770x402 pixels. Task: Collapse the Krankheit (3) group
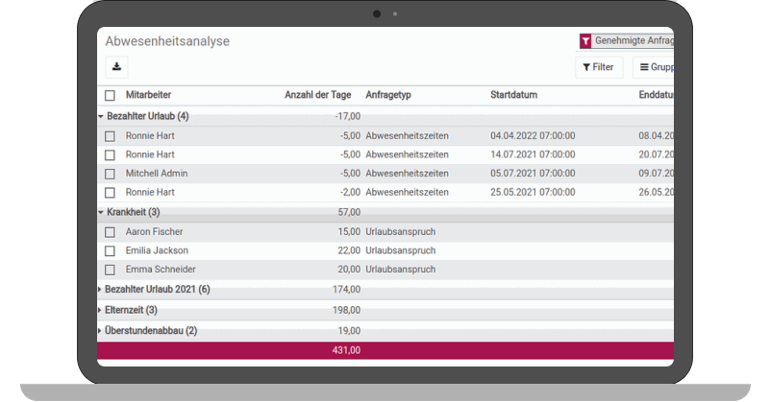click(x=101, y=213)
